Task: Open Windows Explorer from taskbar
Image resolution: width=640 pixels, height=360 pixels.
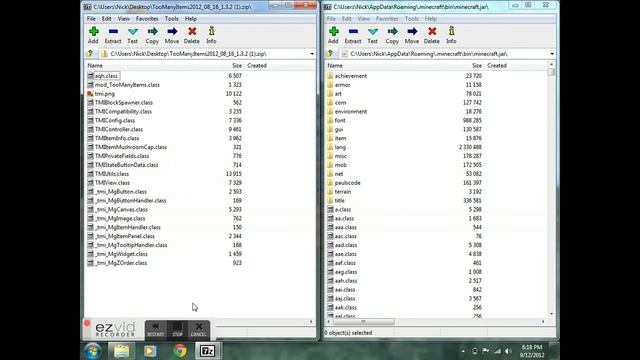Action: [x=121, y=351]
